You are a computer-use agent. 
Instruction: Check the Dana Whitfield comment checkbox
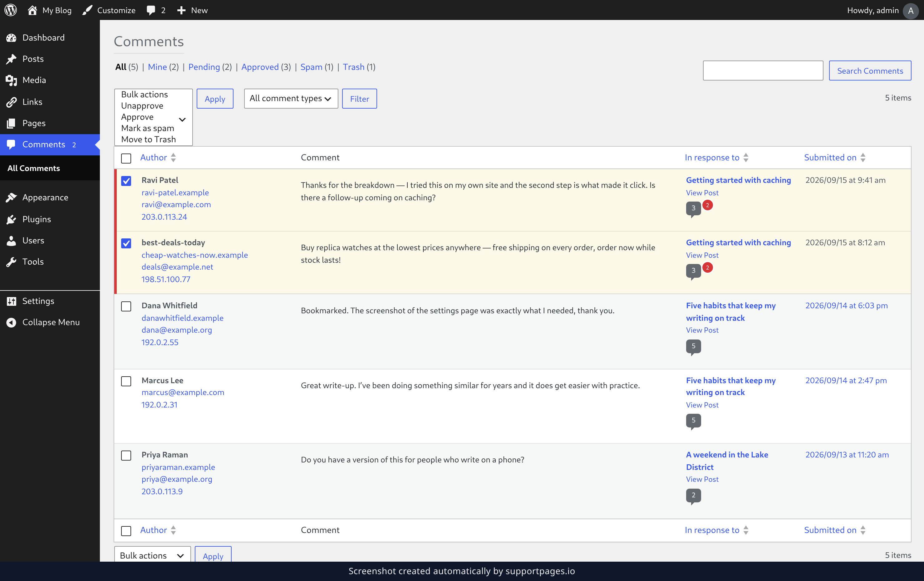[x=126, y=306]
